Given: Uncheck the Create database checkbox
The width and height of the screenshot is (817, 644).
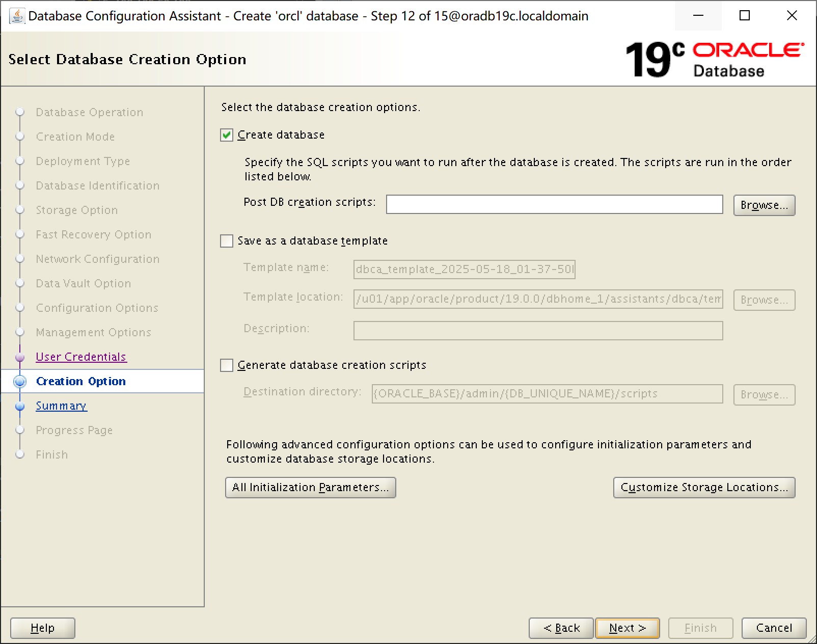Looking at the screenshot, I should click(x=227, y=135).
